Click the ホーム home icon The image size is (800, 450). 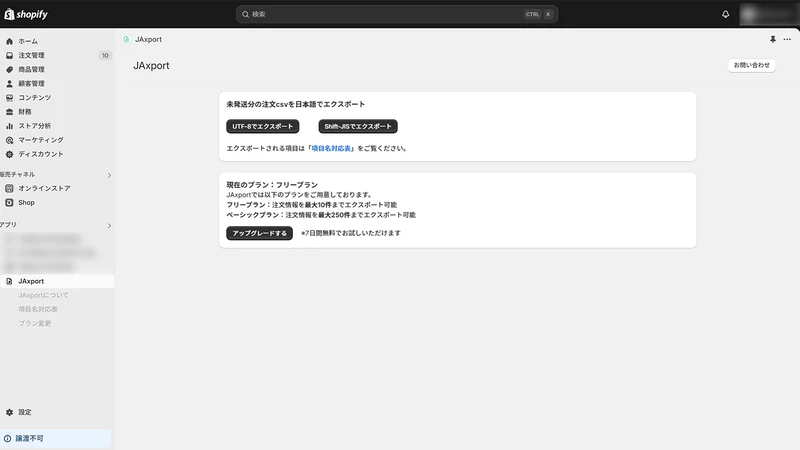pos(9,41)
